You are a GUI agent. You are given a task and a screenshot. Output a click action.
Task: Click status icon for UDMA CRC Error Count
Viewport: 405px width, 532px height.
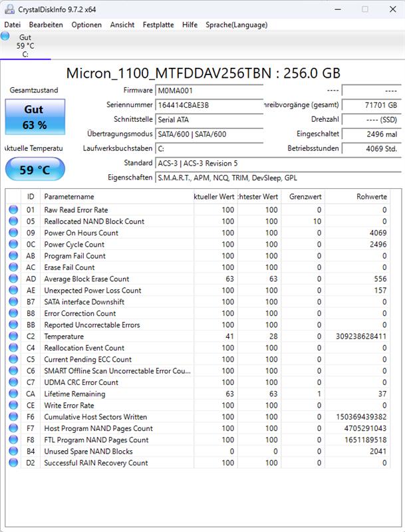(13, 382)
